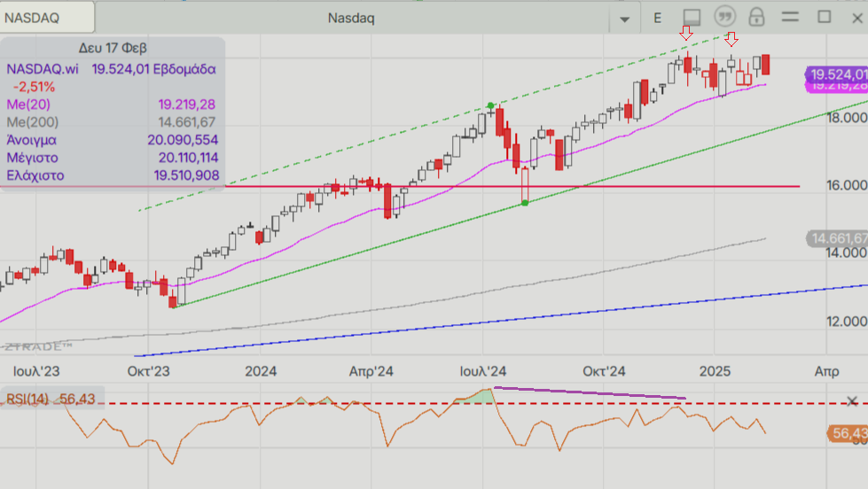
Task: Maximize the chart window
Action: point(825,17)
